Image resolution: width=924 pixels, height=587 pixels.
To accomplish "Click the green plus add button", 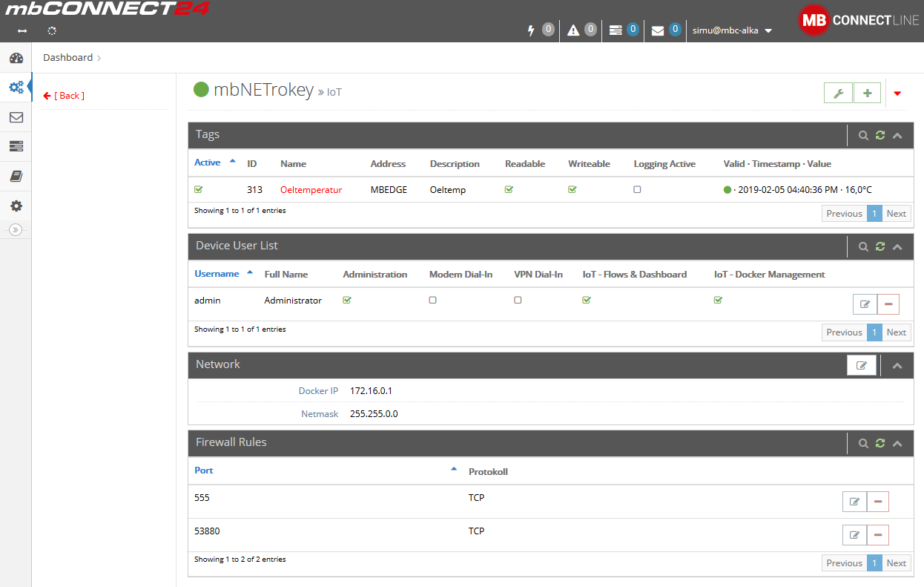I will 867,94.
